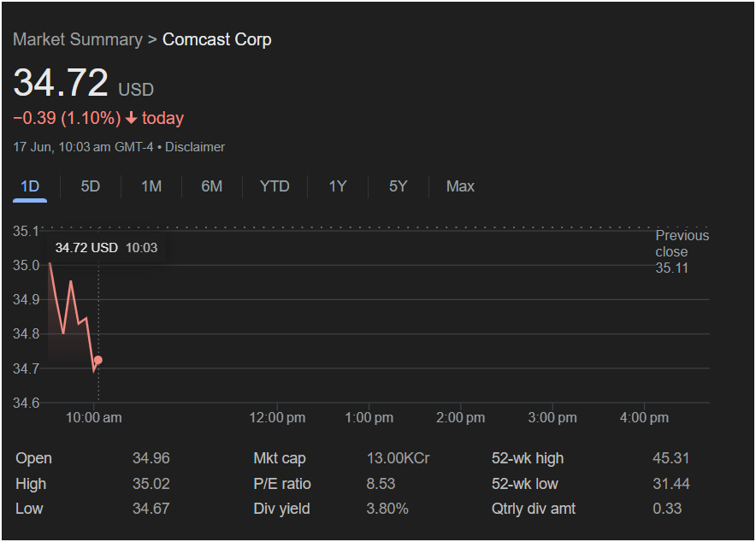The height and width of the screenshot is (542, 756).
Task: Click the 12:00 pm axis label
Action: coord(277,418)
